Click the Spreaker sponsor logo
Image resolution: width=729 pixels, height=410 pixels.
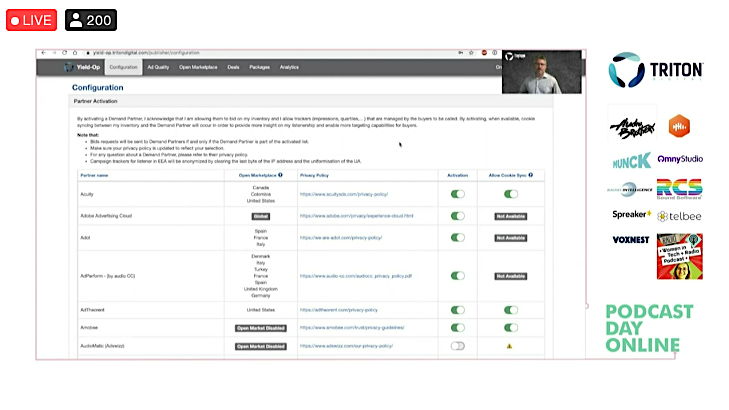point(631,214)
